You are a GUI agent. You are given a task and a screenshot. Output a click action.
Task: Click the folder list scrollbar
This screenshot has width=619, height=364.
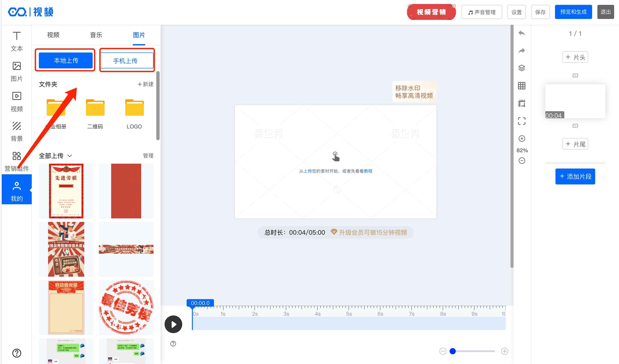point(158,106)
